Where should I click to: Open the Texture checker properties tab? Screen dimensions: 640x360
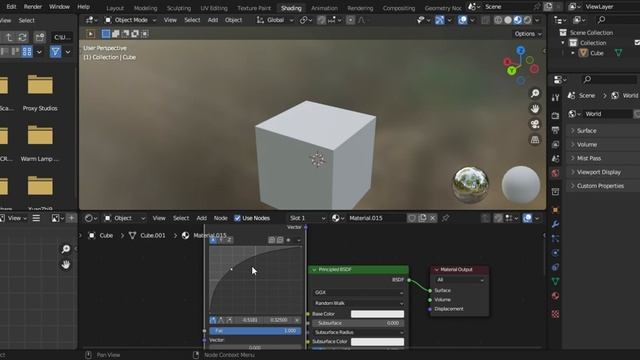555,314
